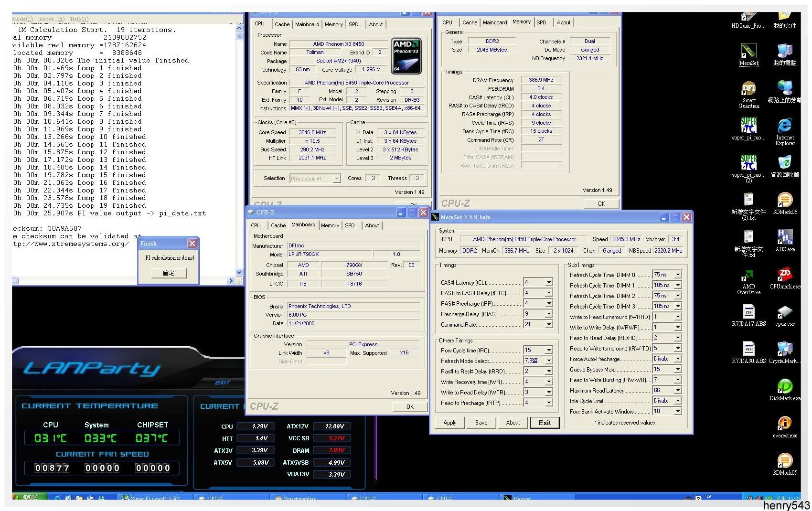Click OK in CPU-Z Mainboard window

coord(410,406)
